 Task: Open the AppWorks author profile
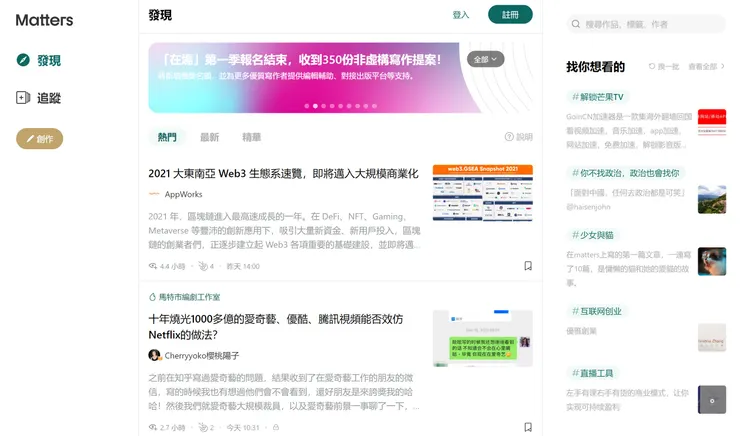[183, 194]
